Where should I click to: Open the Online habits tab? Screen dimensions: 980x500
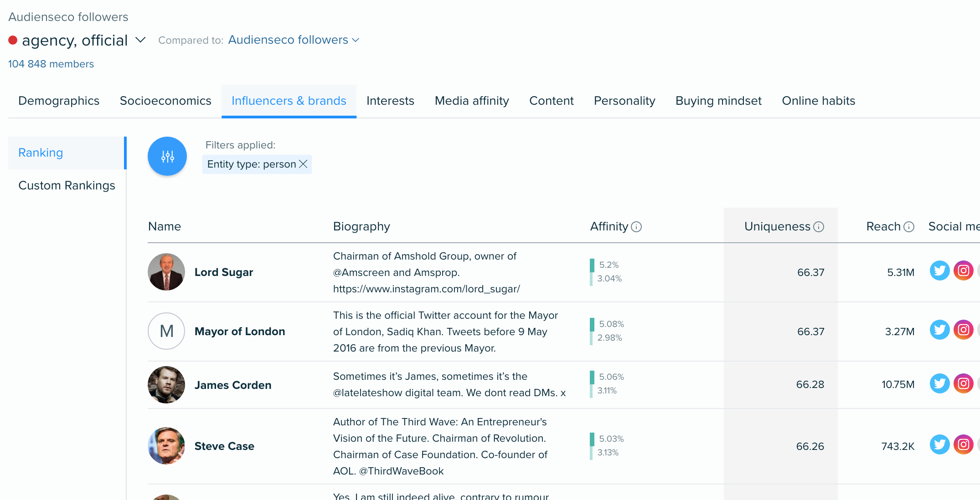pos(819,101)
